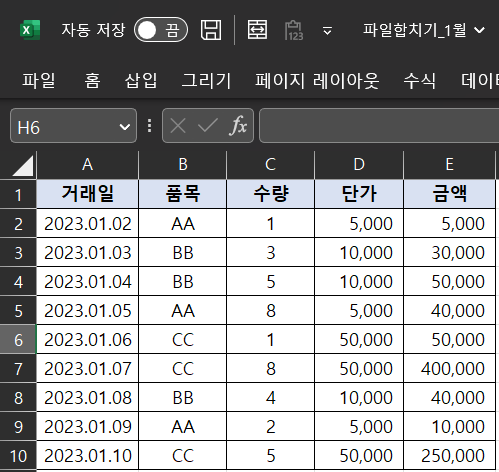Select column E header
Viewport: 499px width, 472px height.
[x=449, y=165]
